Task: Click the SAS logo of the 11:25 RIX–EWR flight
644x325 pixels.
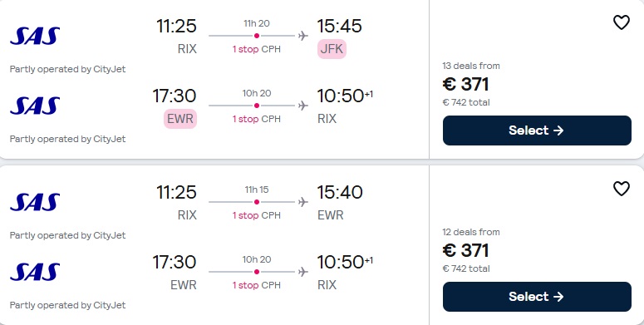Action: 35,202
